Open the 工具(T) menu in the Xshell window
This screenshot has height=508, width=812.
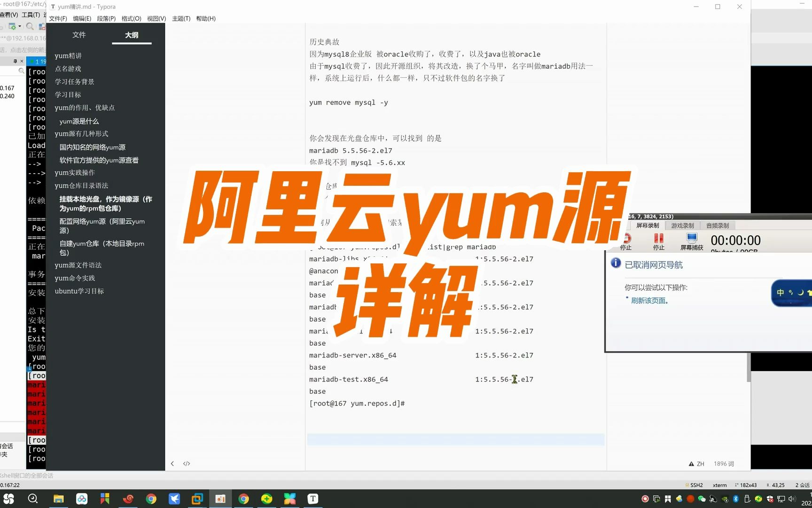(x=31, y=15)
